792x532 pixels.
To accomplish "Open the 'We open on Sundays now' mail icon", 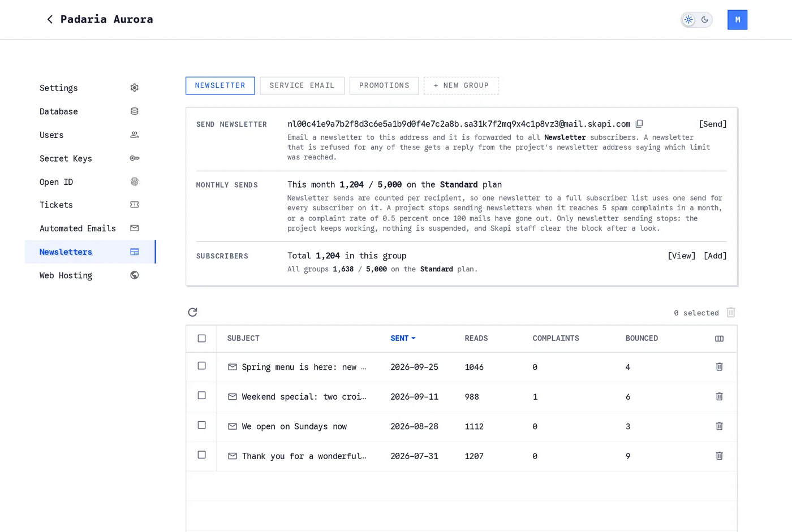I will (232, 426).
